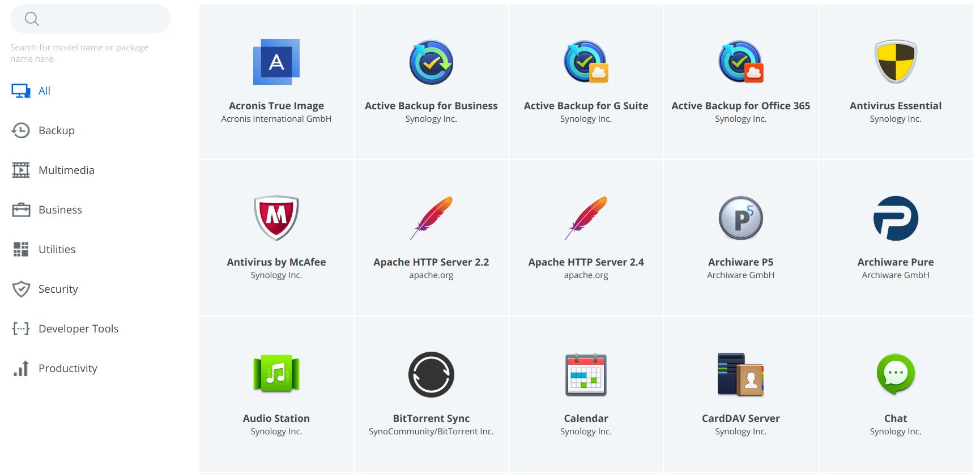Viewport: 980px width, 474px height.
Task: Open the Calendar package icon
Action: tap(586, 374)
